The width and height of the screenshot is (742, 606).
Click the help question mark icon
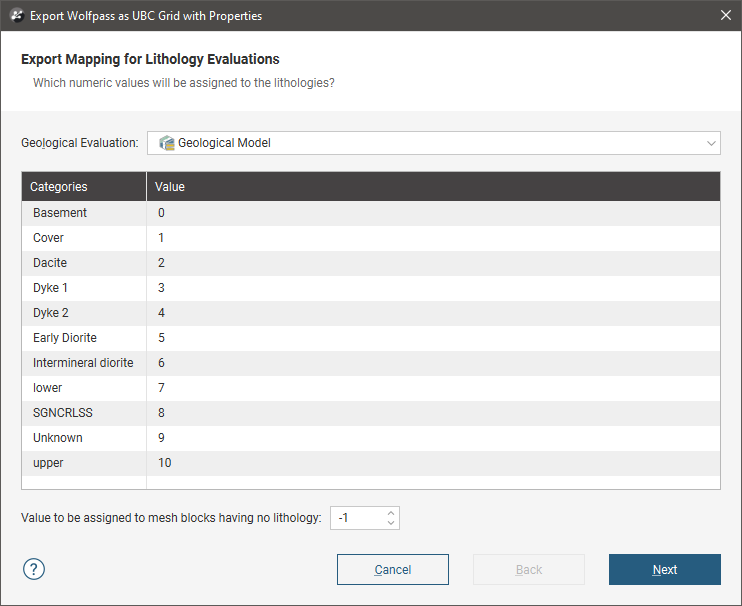(34, 569)
